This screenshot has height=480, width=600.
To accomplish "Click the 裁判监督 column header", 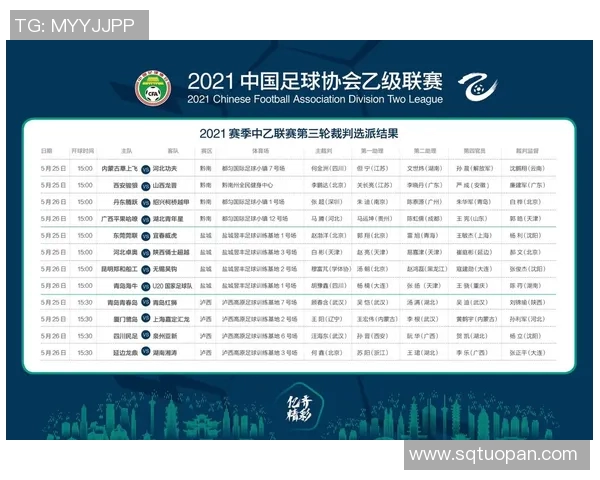I will click(x=527, y=151).
